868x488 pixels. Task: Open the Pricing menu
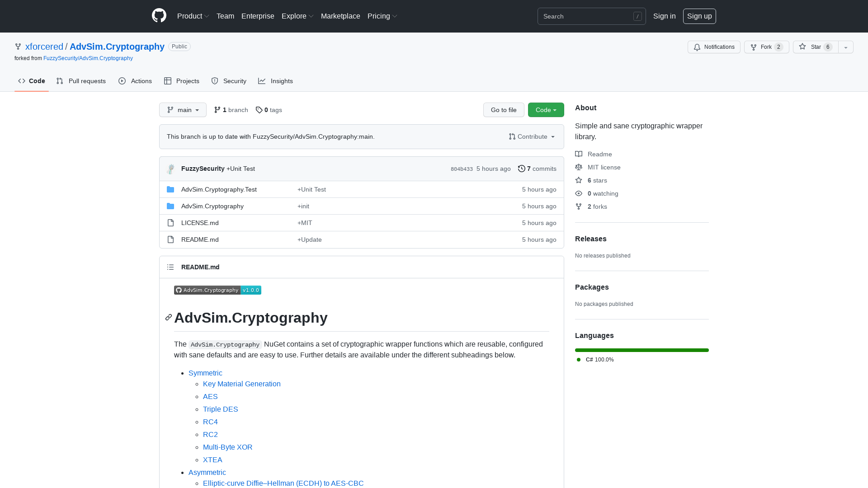coord(382,16)
